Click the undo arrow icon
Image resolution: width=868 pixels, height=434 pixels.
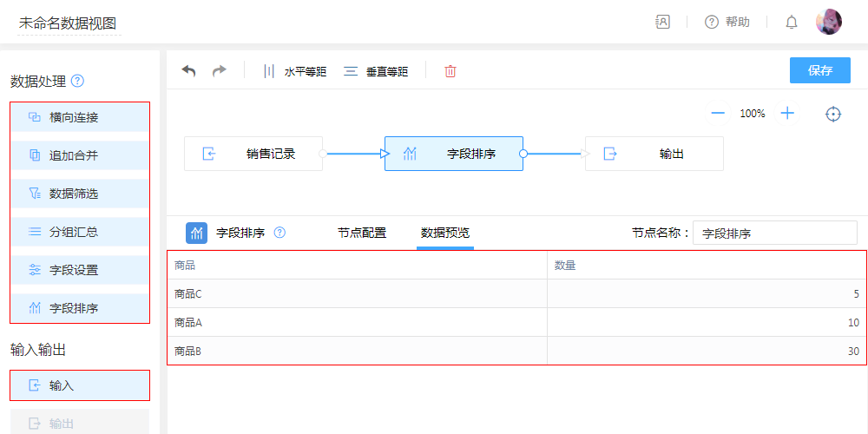tap(188, 71)
